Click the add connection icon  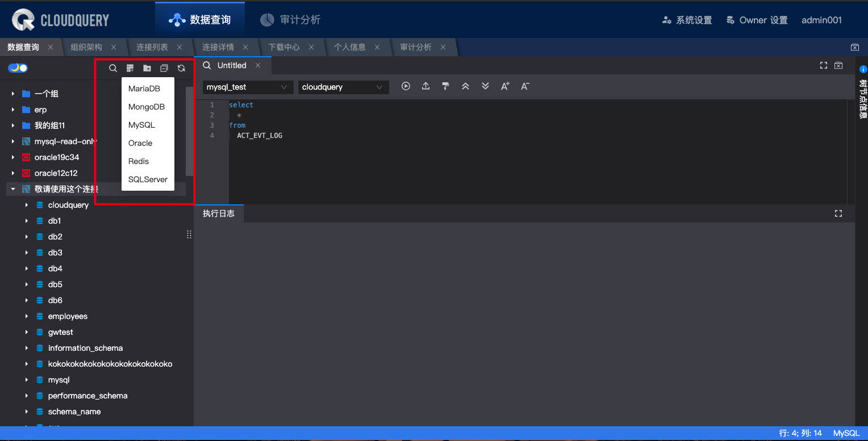(130, 68)
